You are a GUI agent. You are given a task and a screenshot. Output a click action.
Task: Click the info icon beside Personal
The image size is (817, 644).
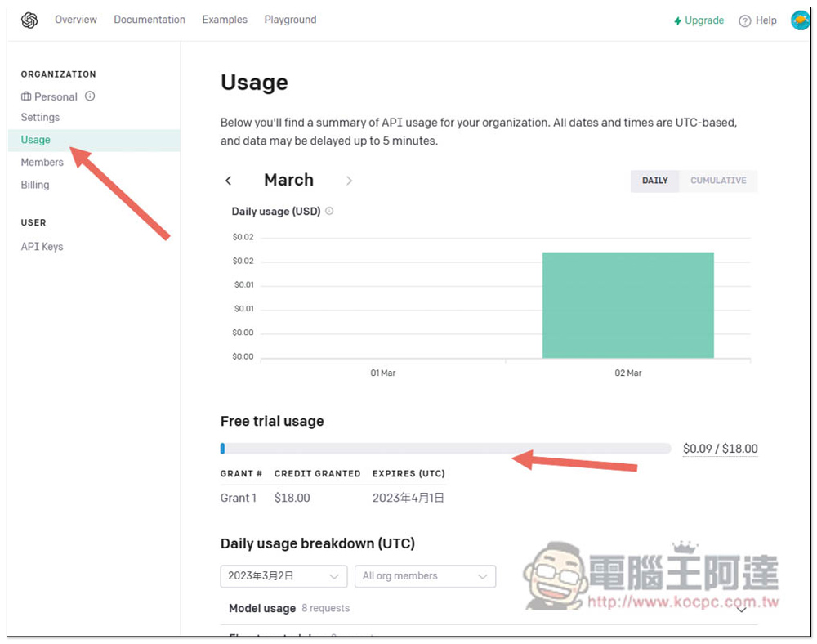pyautogui.click(x=90, y=96)
